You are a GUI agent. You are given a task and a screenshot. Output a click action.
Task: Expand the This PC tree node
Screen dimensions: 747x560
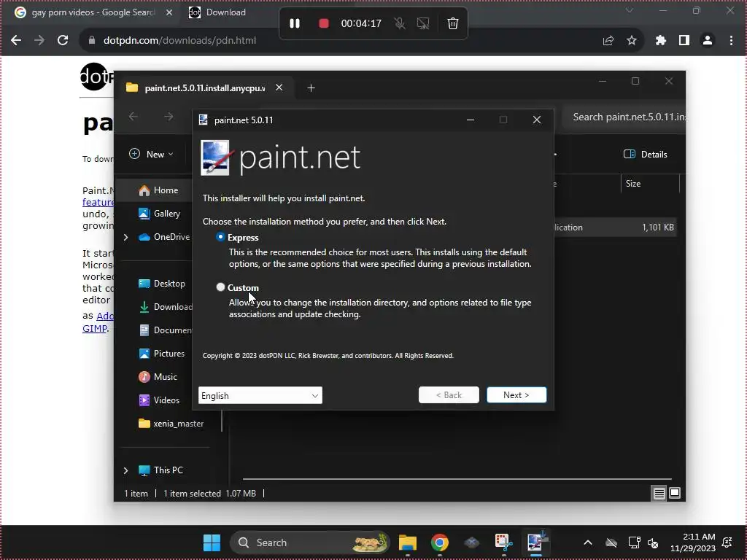point(125,470)
